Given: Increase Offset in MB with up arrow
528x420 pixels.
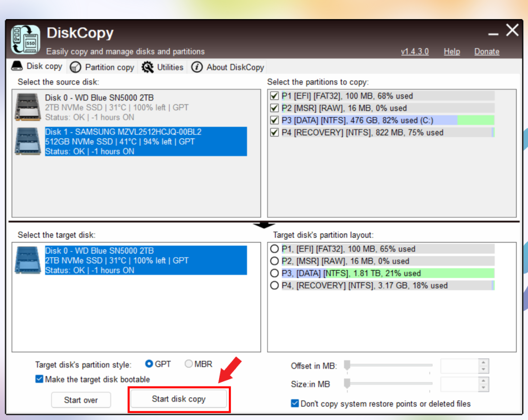Looking at the screenshot, I should (x=483, y=362).
